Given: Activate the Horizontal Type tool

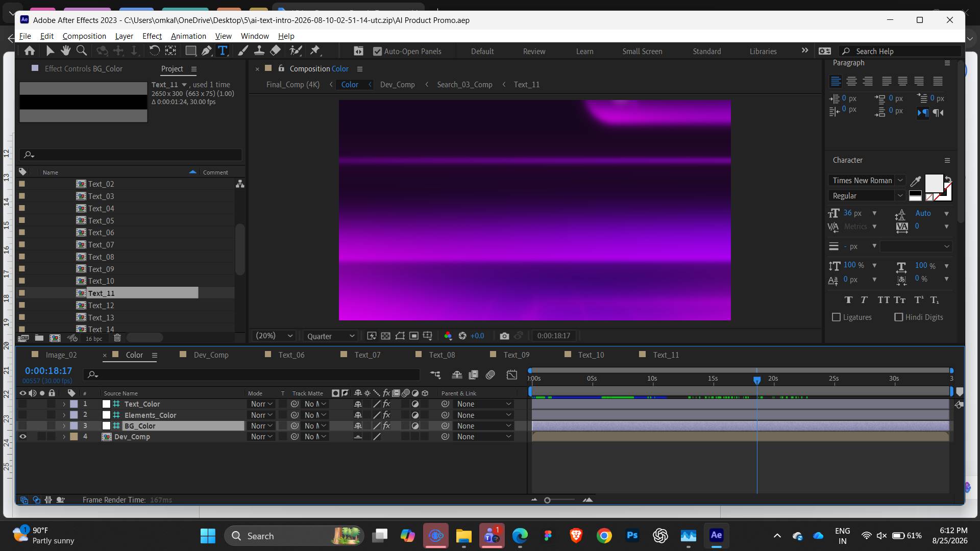Looking at the screenshot, I should coord(223,51).
